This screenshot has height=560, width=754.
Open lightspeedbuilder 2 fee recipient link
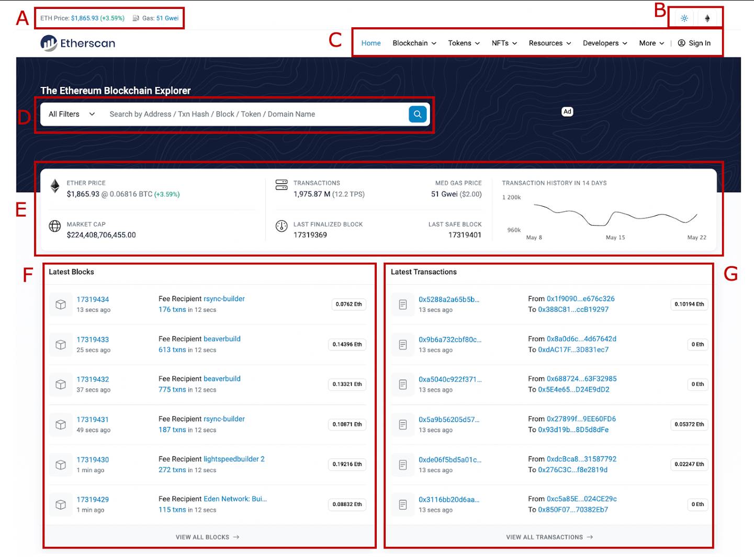point(234,459)
